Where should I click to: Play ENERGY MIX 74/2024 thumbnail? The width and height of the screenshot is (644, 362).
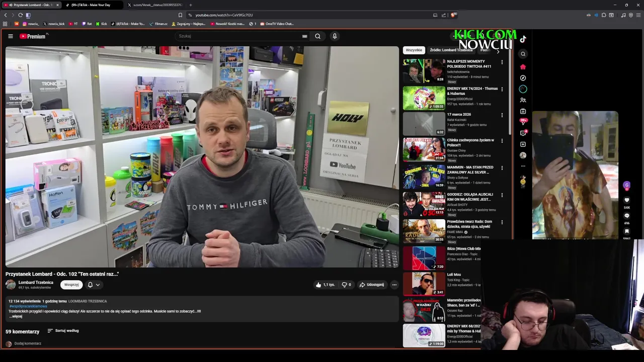pyautogui.click(x=424, y=98)
